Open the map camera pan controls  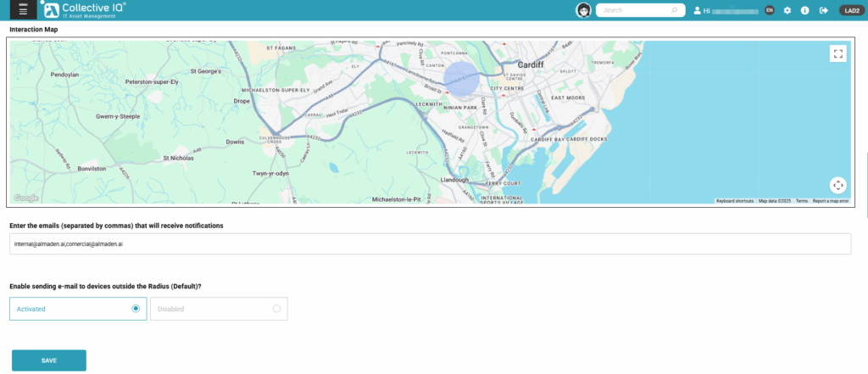pyautogui.click(x=837, y=185)
